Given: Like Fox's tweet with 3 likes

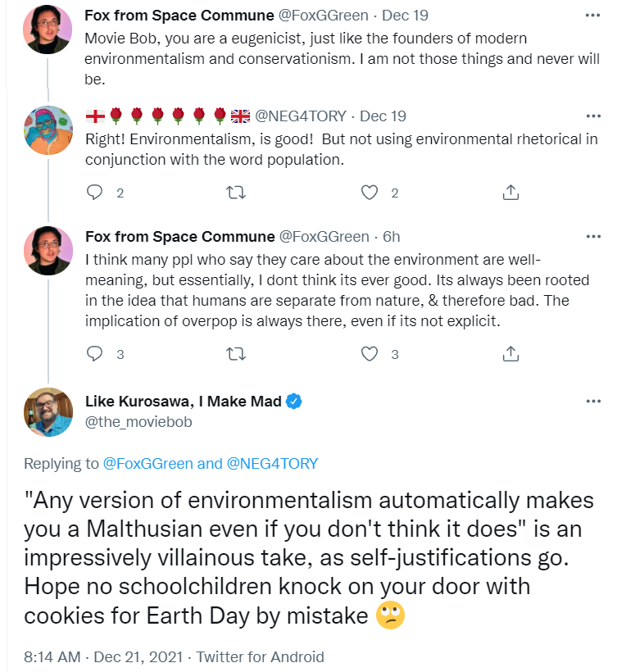Looking at the screenshot, I should pos(370,354).
